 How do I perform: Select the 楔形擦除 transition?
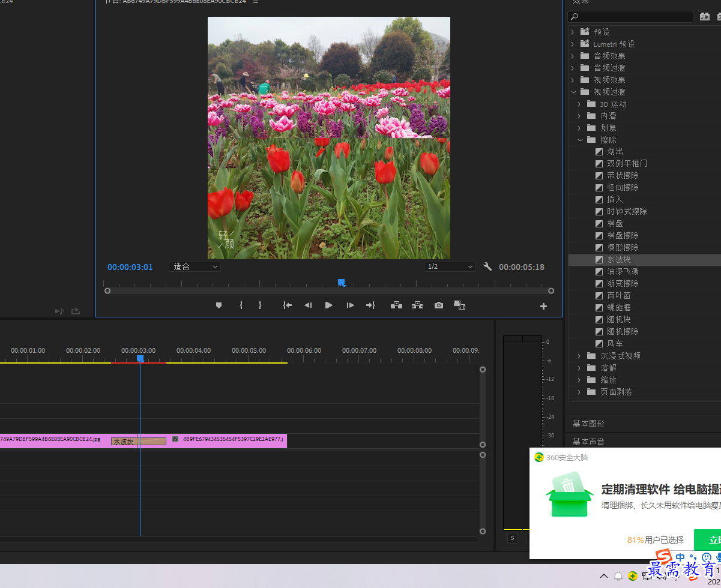click(x=623, y=248)
